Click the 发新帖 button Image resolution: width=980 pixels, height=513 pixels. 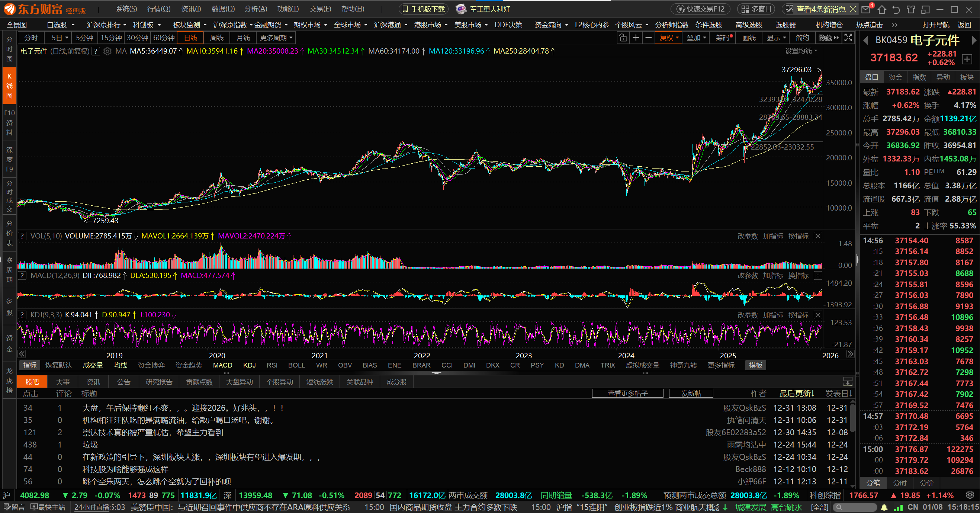coord(691,393)
